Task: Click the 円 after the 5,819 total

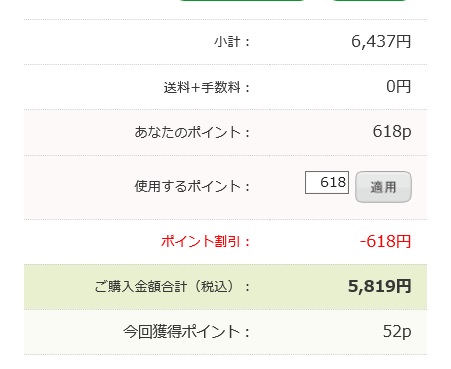Action: click(403, 286)
